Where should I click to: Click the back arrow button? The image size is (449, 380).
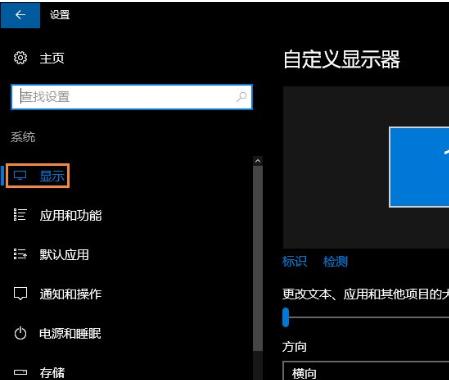[x=20, y=15]
